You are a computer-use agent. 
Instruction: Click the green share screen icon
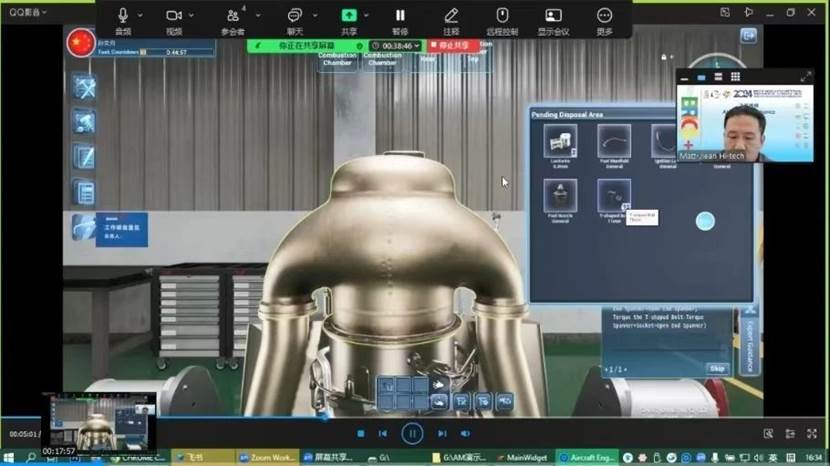pos(349,15)
